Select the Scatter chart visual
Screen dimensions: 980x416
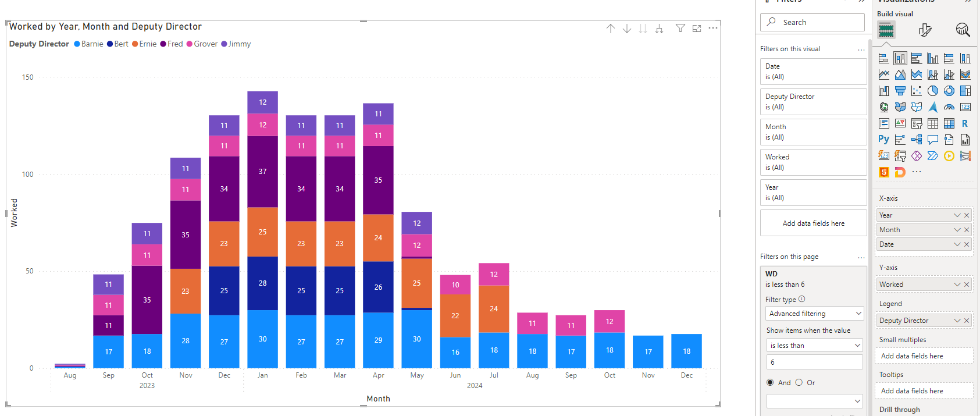click(x=916, y=91)
